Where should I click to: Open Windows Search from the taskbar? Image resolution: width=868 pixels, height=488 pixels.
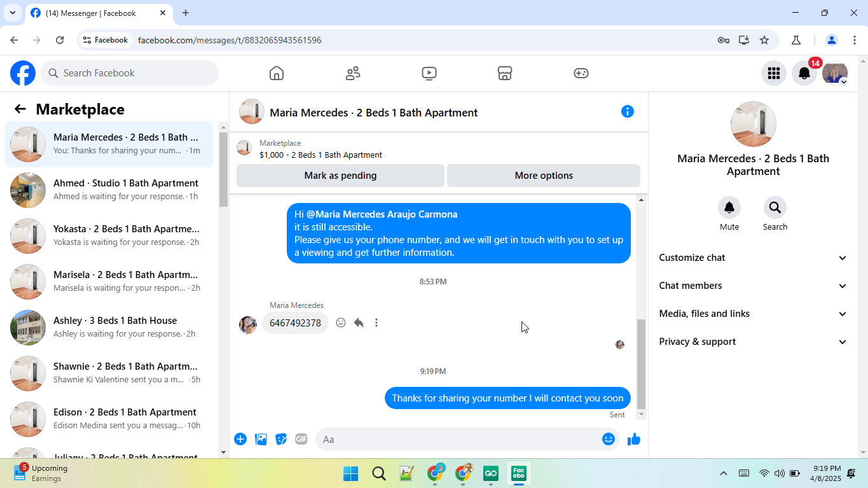point(379,473)
